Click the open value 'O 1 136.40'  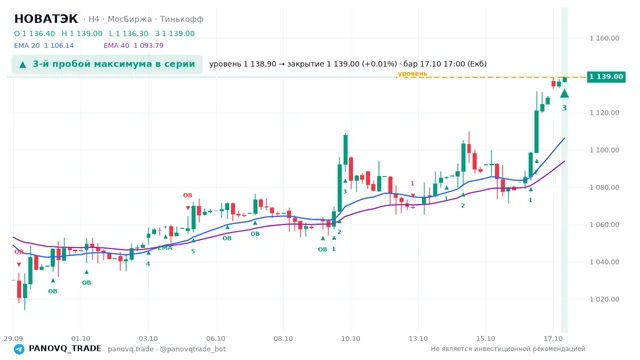pyautogui.click(x=34, y=33)
